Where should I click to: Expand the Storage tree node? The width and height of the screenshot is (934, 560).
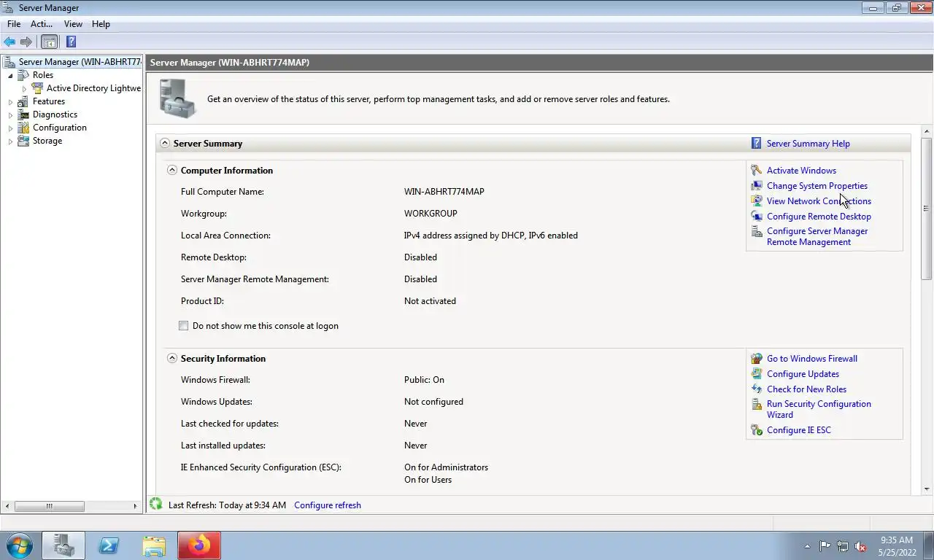coord(10,141)
